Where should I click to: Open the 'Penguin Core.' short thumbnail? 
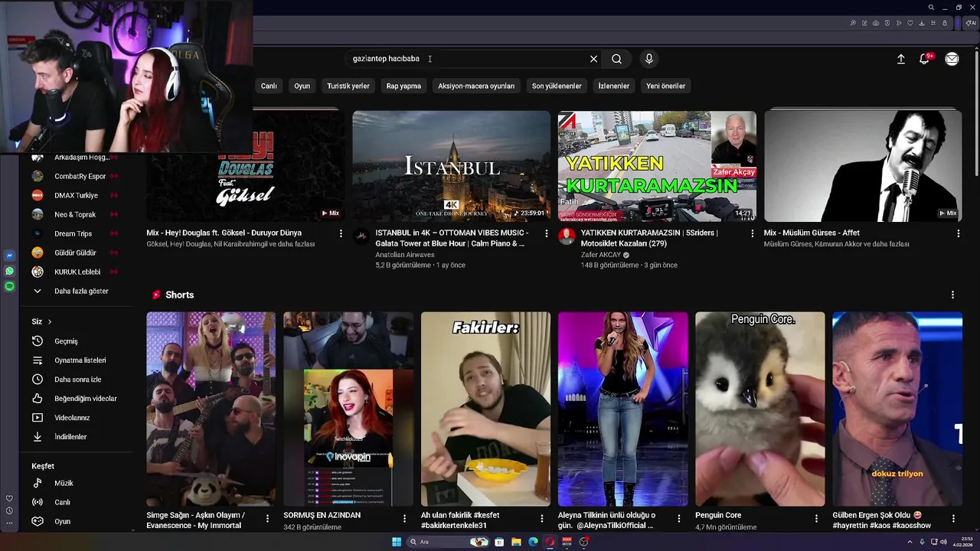coord(760,409)
